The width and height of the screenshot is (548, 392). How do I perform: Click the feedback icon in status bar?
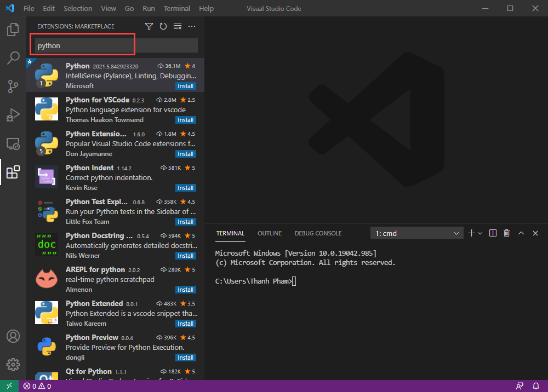click(520, 386)
